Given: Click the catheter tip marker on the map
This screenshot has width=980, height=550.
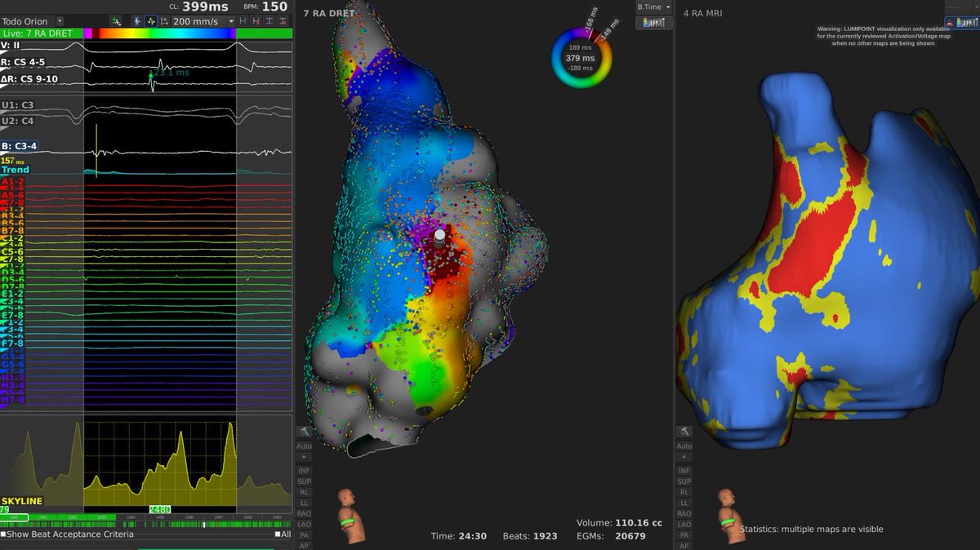Looking at the screenshot, I should [x=440, y=238].
